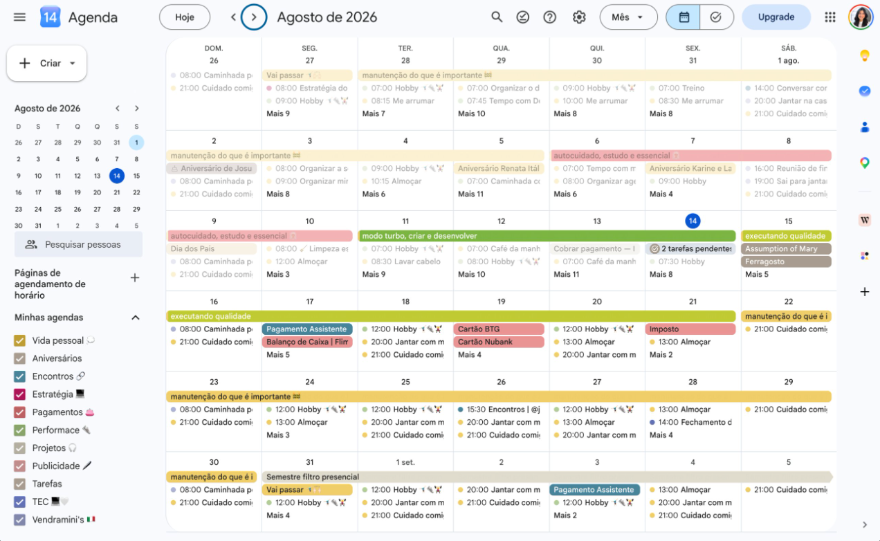Screen dimensions: 880x541
Task: Toggle the TEC calendar checkbox
Action: click(20, 502)
